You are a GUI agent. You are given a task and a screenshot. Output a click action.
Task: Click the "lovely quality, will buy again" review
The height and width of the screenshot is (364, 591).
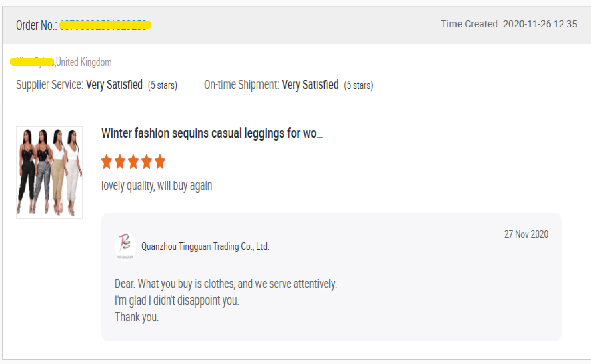tap(157, 186)
